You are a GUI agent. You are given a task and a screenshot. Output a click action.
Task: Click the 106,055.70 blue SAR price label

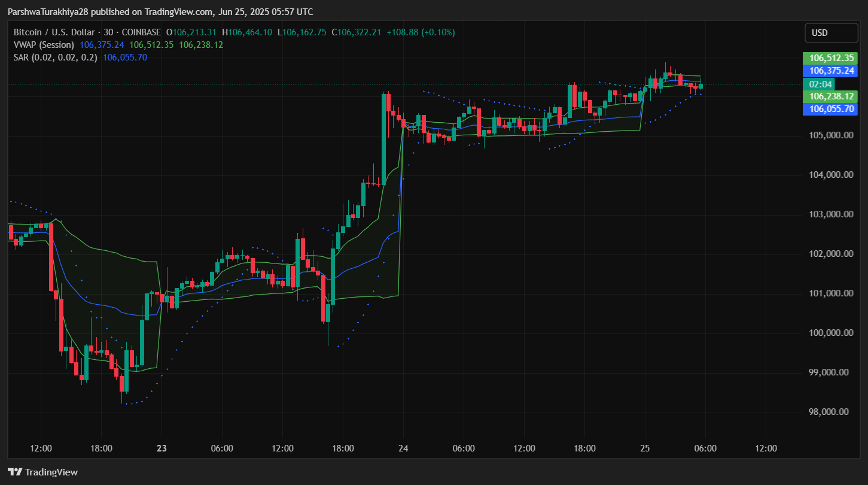pyautogui.click(x=830, y=109)
